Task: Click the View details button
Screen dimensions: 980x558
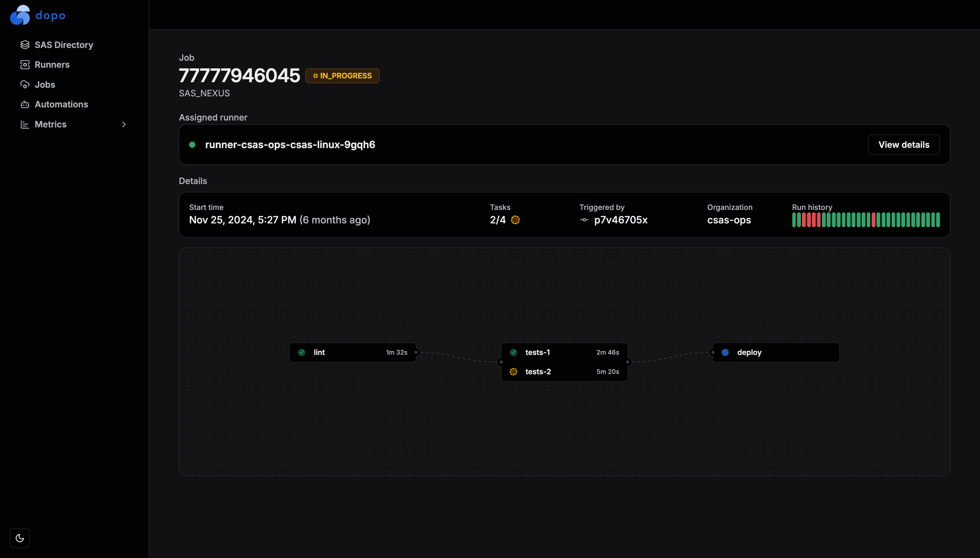Action: 903,145
